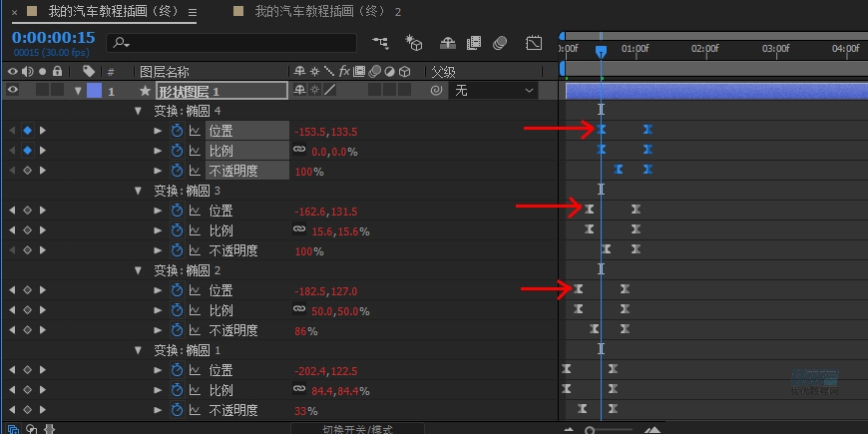
Task: Go to previous keyframe of 椭圆 3 位置
Action: point(12,211)
